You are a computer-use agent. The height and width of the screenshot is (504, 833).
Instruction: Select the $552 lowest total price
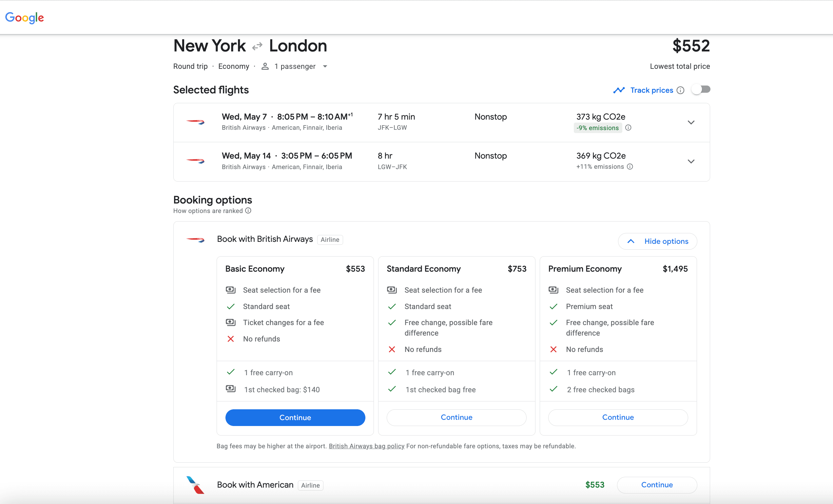691,46
